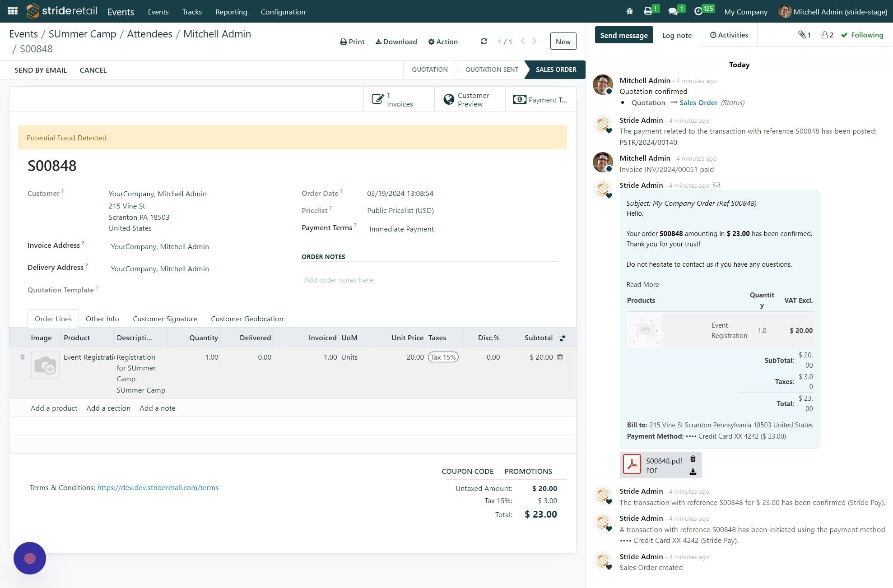The width and height of the screenshot is (893, 588).
Task: Download the S00848.pdf attachment
Action: click(693, 472)
